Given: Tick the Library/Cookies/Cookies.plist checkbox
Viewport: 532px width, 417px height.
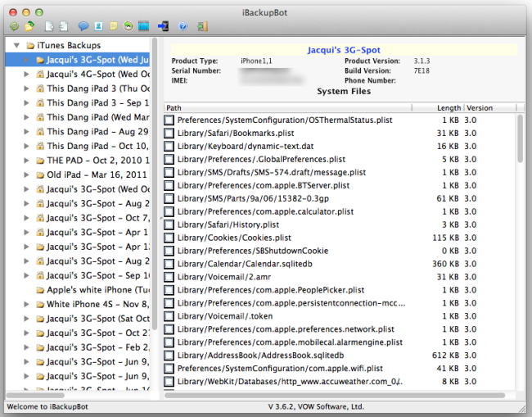Looking at the screenshot, I should point(169,238).
